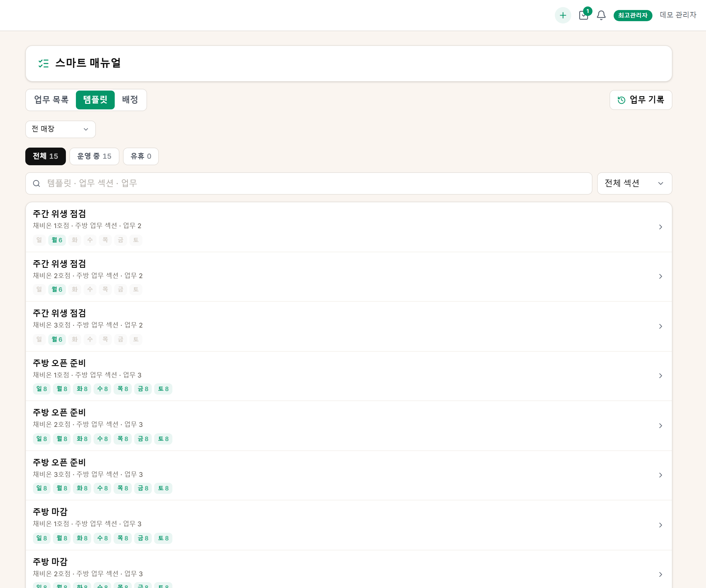Screen dimensions: 706x588
Task: Open the 업무 기록 history button
Action: [641, 100]
